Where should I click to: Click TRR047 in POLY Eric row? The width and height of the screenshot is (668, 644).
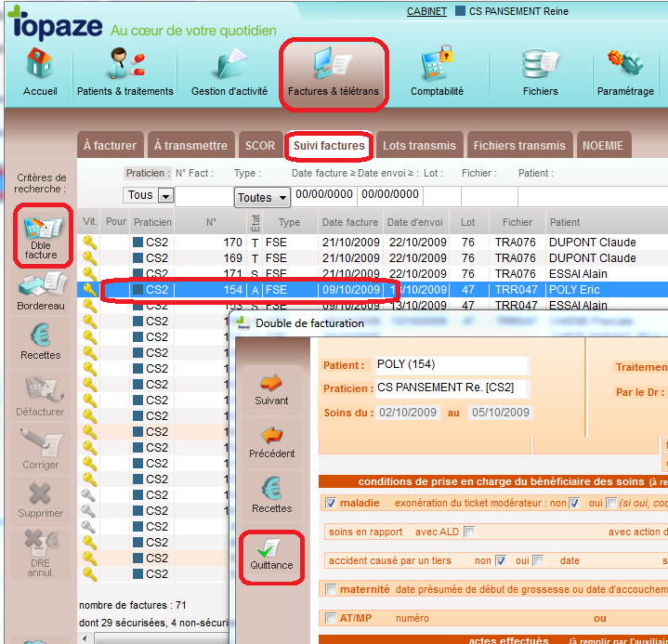pyautogui.click(x=515, y=290)
